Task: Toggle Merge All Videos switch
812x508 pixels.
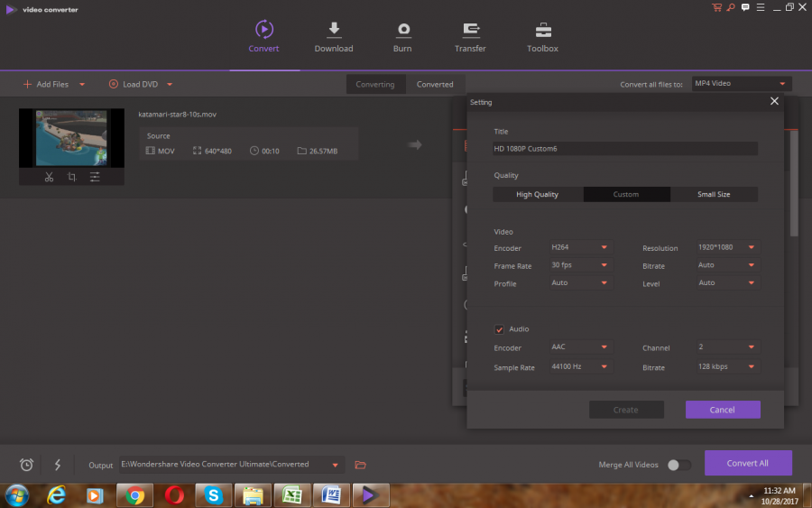Action: click(678, 465)
